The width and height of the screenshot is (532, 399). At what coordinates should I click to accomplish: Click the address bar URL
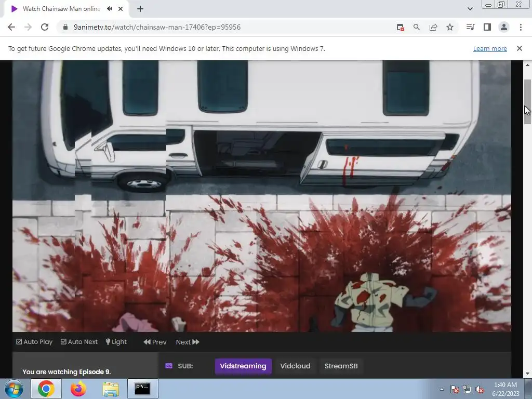click(x=157, y=27)
